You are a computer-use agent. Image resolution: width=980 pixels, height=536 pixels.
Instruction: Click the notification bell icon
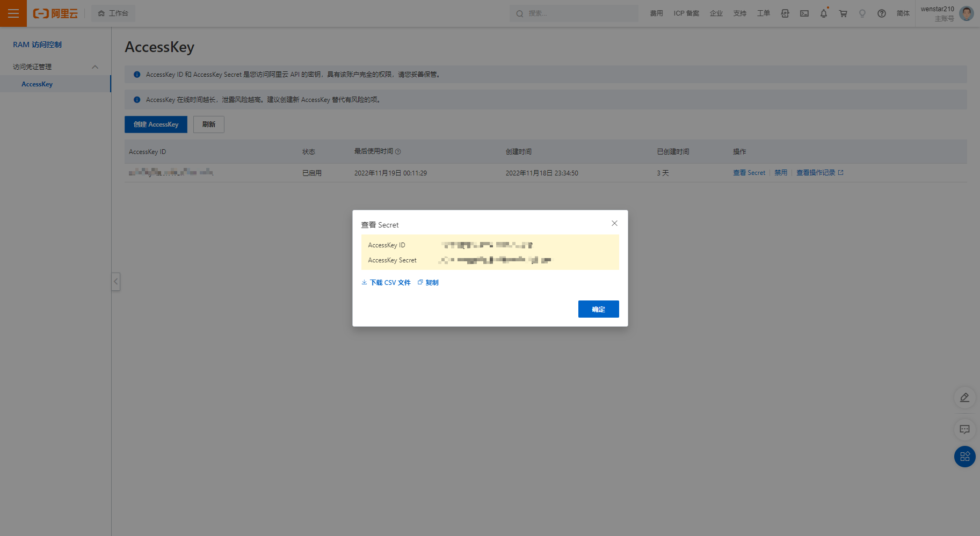823,13
